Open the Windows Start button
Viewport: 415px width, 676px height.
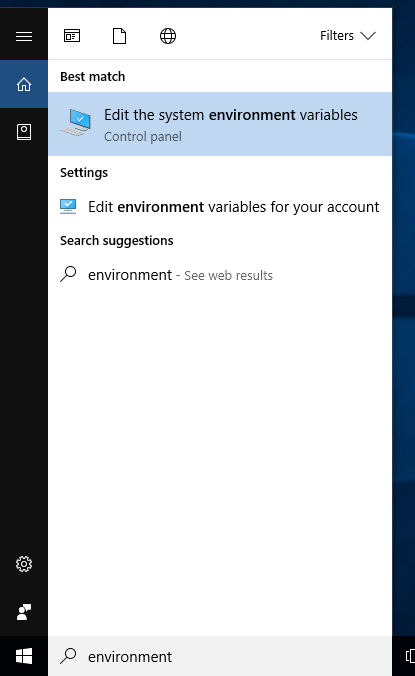tap(24, 657)
